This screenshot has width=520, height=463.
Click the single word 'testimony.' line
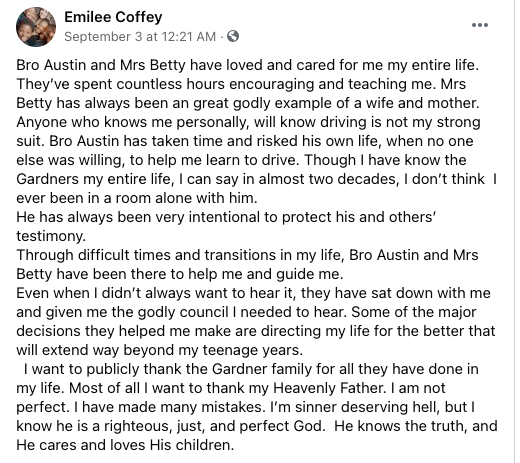(51, 236)
